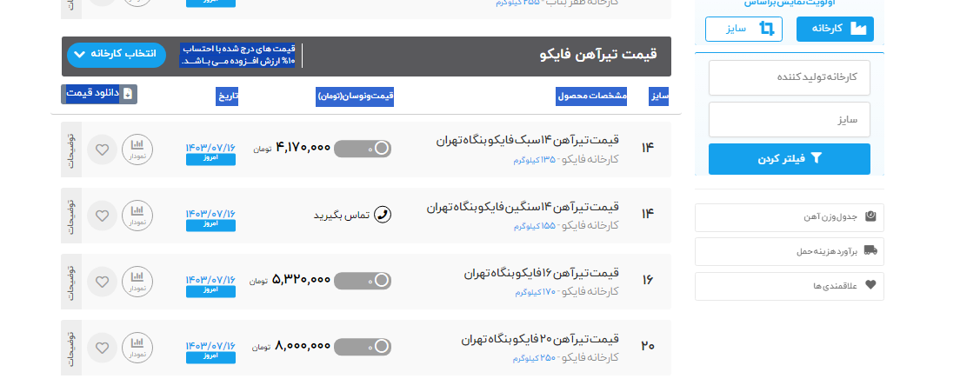Click the filter button (فیلتر کردن)
Screen dimensions: 980x392
(x=789, y=159)
